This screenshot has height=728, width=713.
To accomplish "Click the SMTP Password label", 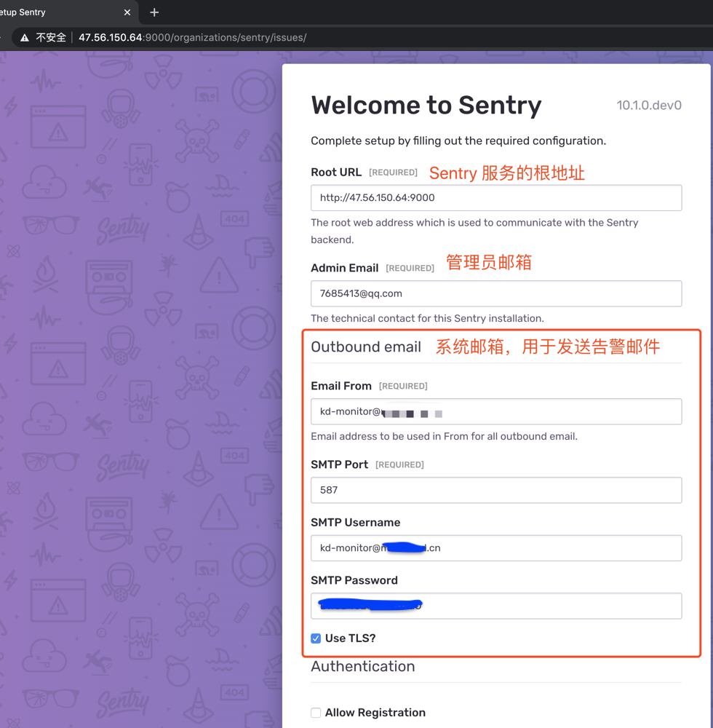I will click(x=354, y=580).
